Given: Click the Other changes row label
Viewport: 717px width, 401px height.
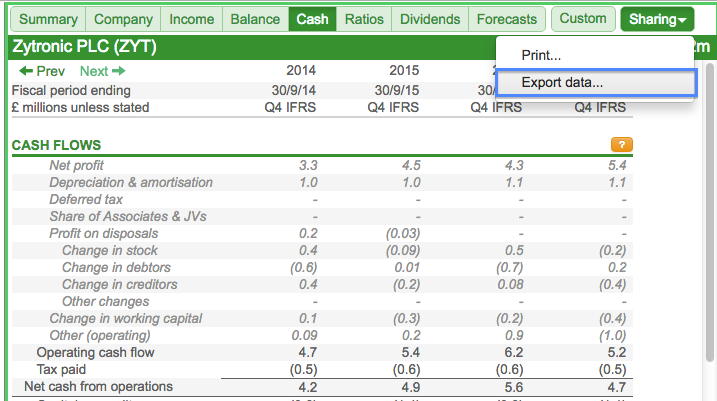Looking at the screenshot, I should (x=106, y=302).
